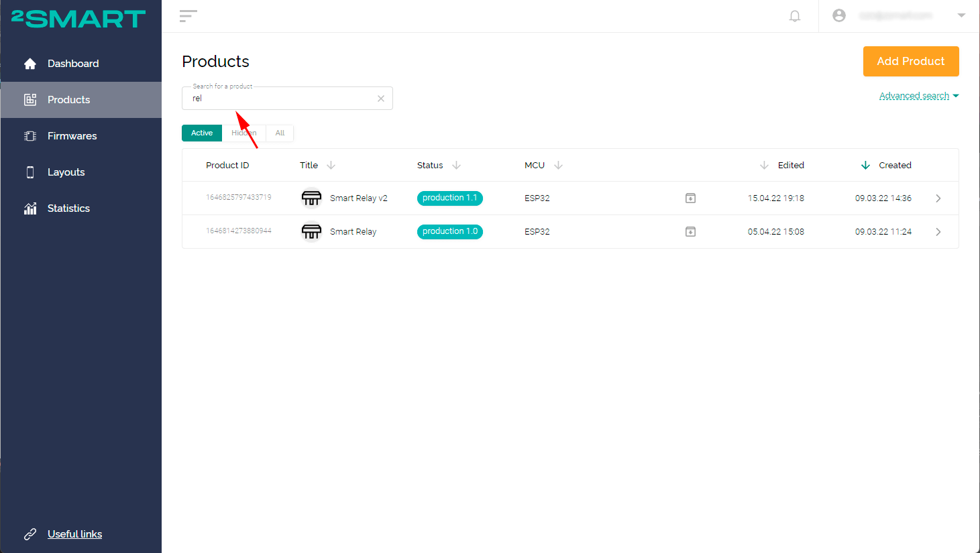Sort products by Title arrow
The height and width of the screenshot is (553, 980).
tap(331, 165)
